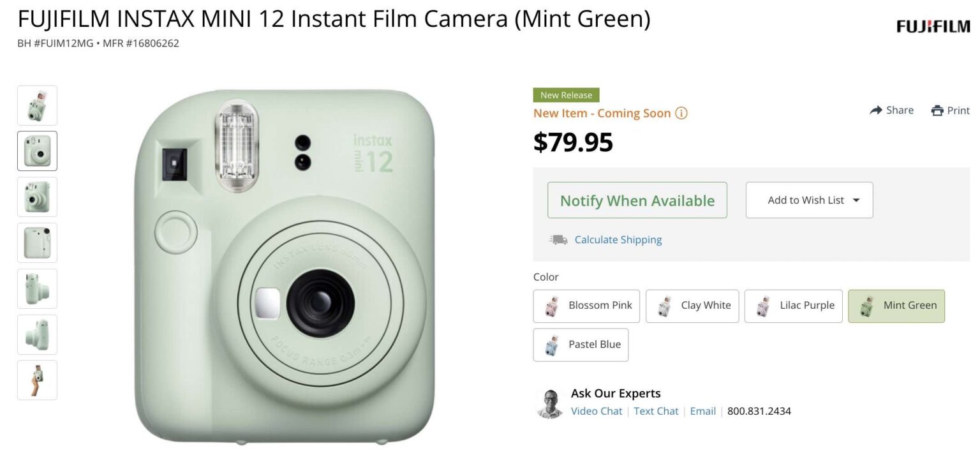
Task: Click the Notify When Available button
Action: (637, 200)
